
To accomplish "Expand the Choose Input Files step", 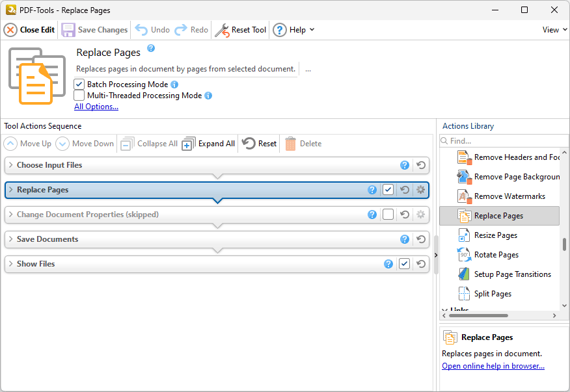I will click(x=11, y=165).
